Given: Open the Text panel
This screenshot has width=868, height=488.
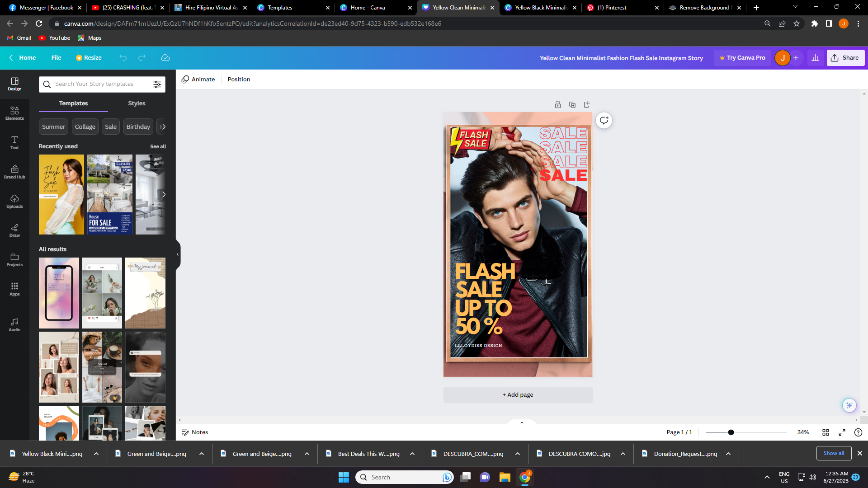Looking at the screenshot, I should pos(14,143).
